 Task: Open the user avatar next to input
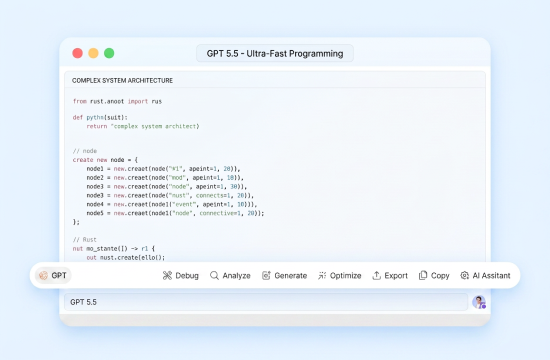pyautogui.click(x=479, y=302)
